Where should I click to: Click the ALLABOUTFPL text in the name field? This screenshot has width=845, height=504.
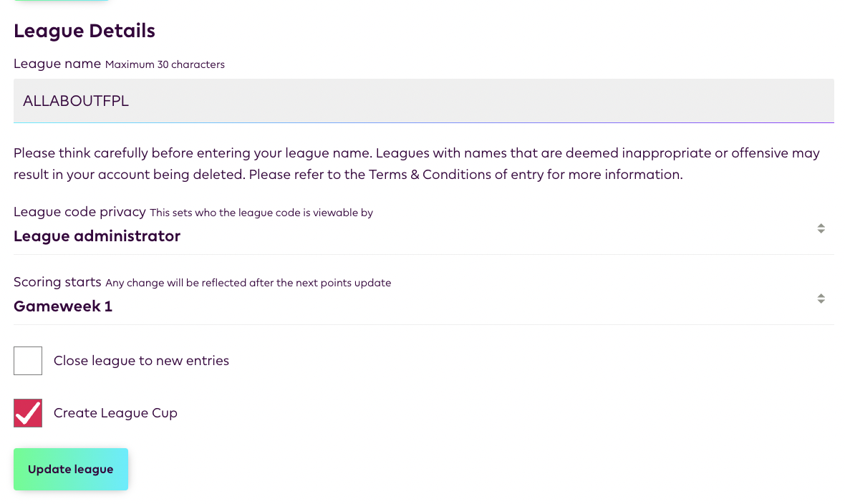pos(76,101)
